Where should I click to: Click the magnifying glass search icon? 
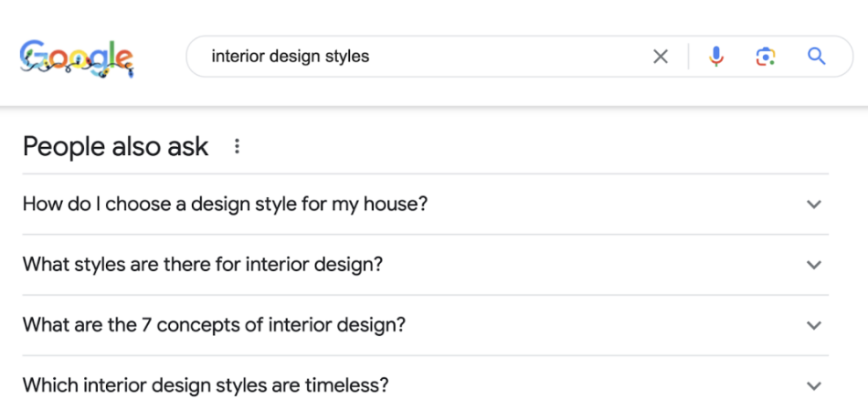point(817,57)
